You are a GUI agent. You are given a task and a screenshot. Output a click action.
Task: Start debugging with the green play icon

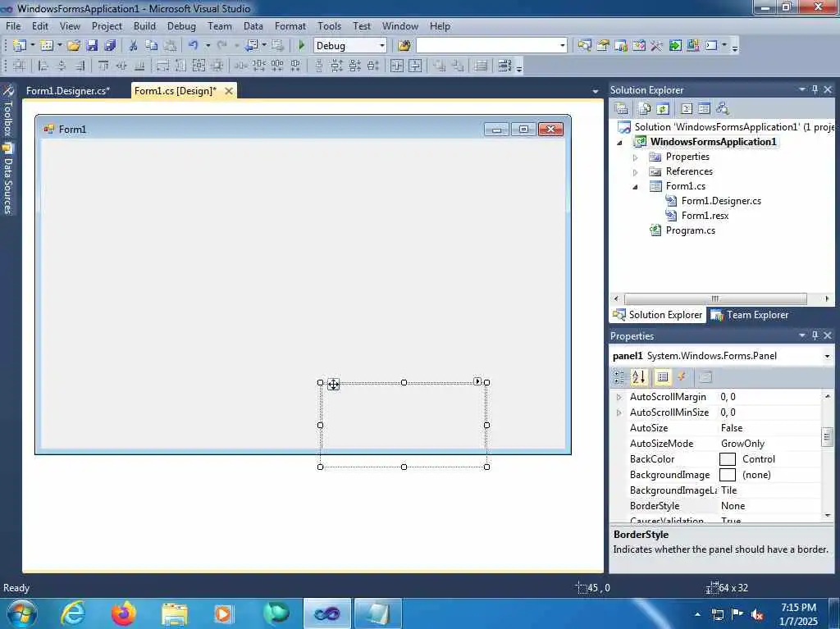click(x=301, y=46)
